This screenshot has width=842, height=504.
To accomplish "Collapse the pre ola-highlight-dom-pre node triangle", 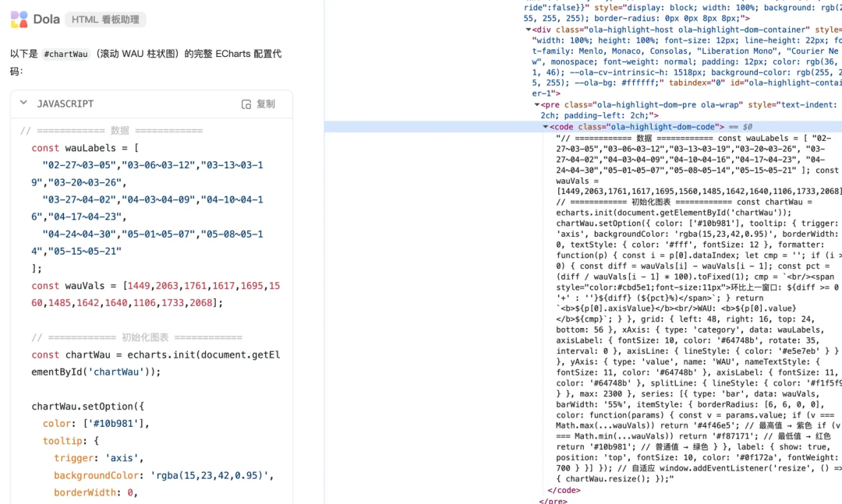I will pyautogui.click(x=537, y=105).
